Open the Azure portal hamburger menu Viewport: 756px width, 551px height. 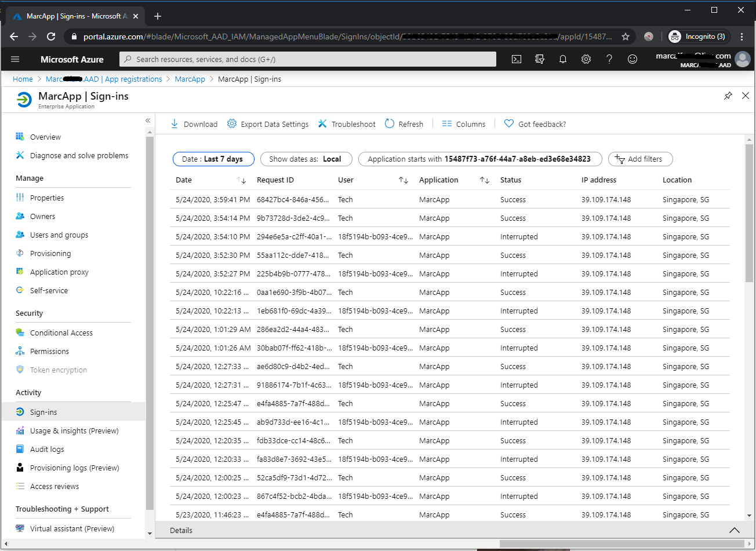pyautogui.click(x=15, y=59)
